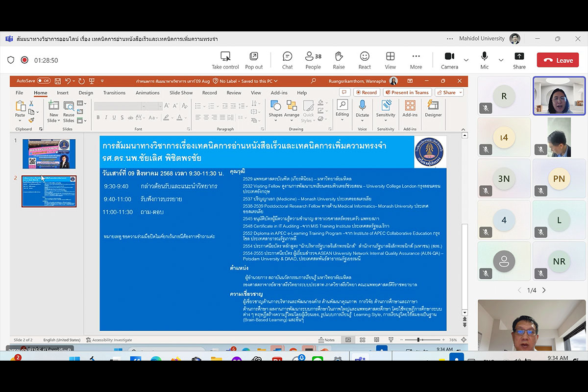Show the People participants list
Viewport: 588px width, 392px height.
point(313,60)
